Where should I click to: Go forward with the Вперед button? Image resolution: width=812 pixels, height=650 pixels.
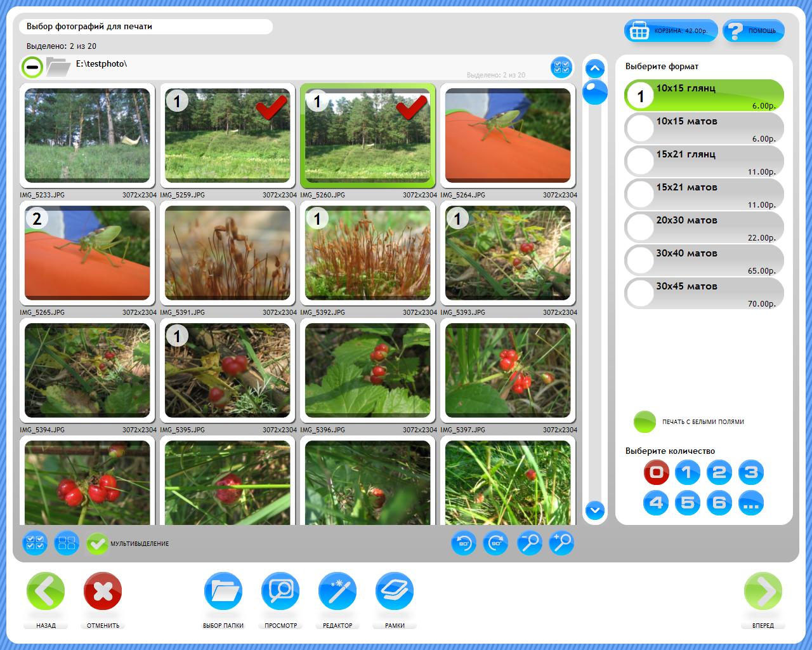763,592
